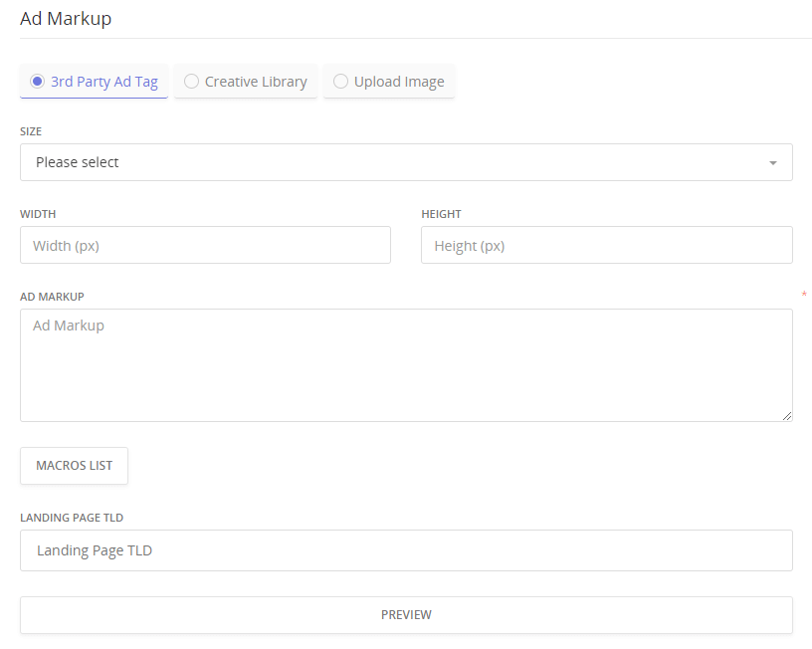Click the 'Upload Image' tab label text

(399, 82)
